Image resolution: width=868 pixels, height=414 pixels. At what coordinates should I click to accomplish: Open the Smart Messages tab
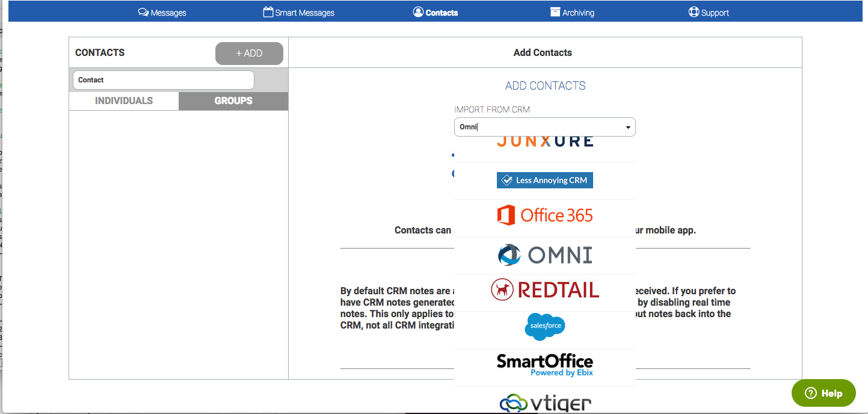click(299, 13)
